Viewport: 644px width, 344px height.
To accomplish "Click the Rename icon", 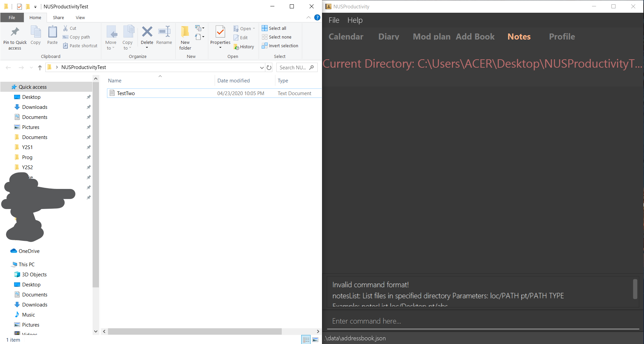I will (164, 32).
